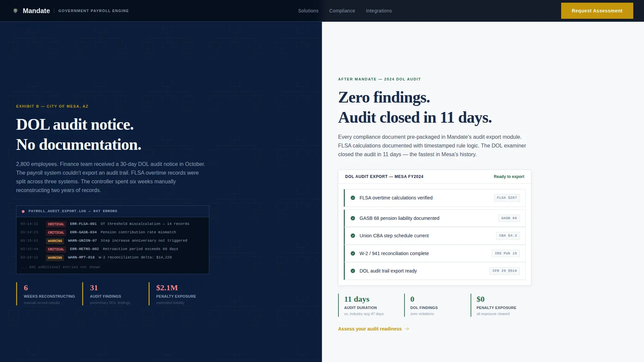The height and width of the screenshot is (362, 644).
Task: Click 'W-2 reconciliation delta: $14,220' message
Action: click(135, 257)
